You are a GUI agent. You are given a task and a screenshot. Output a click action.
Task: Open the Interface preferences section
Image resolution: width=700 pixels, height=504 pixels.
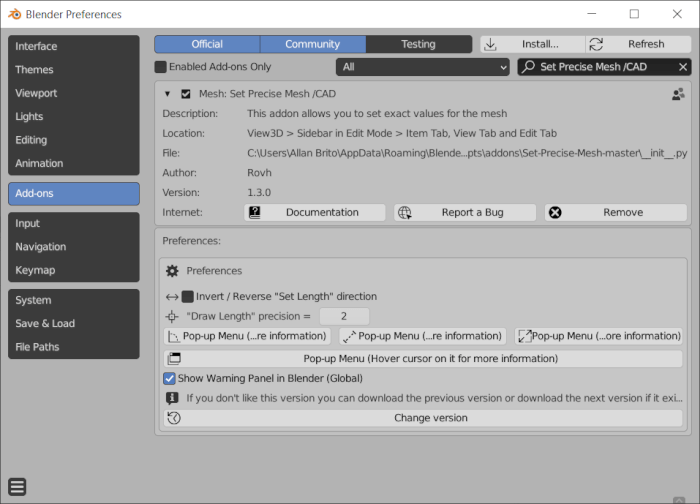pos(74,46)
